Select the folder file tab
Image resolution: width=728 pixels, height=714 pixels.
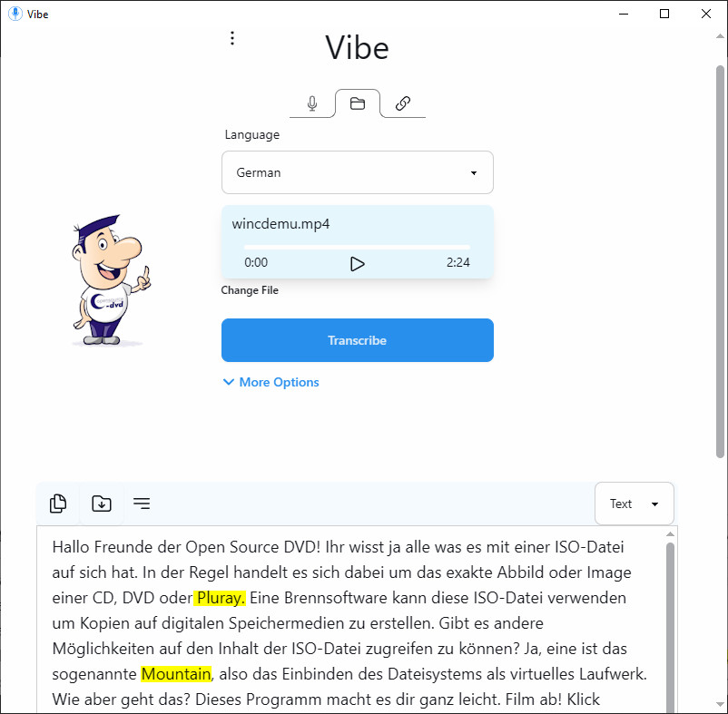tap(358, 103)
